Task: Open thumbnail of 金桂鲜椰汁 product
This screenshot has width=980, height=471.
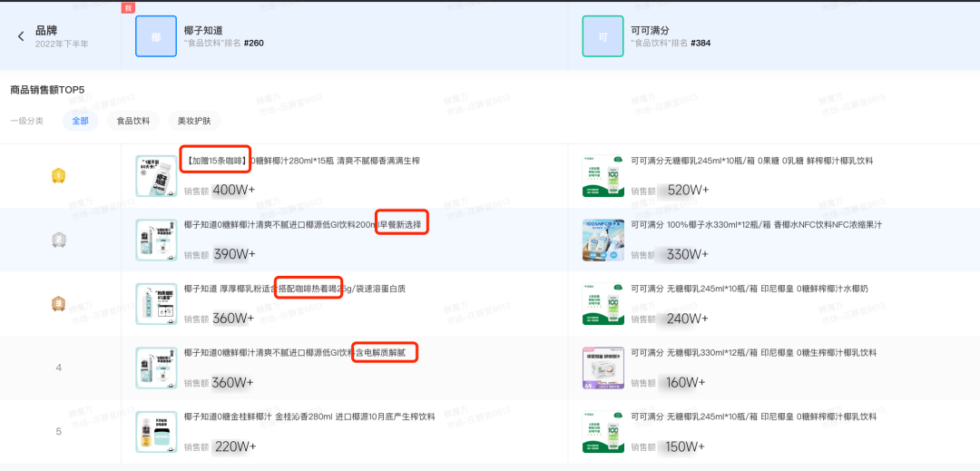Action: click(x=156, y=432)
